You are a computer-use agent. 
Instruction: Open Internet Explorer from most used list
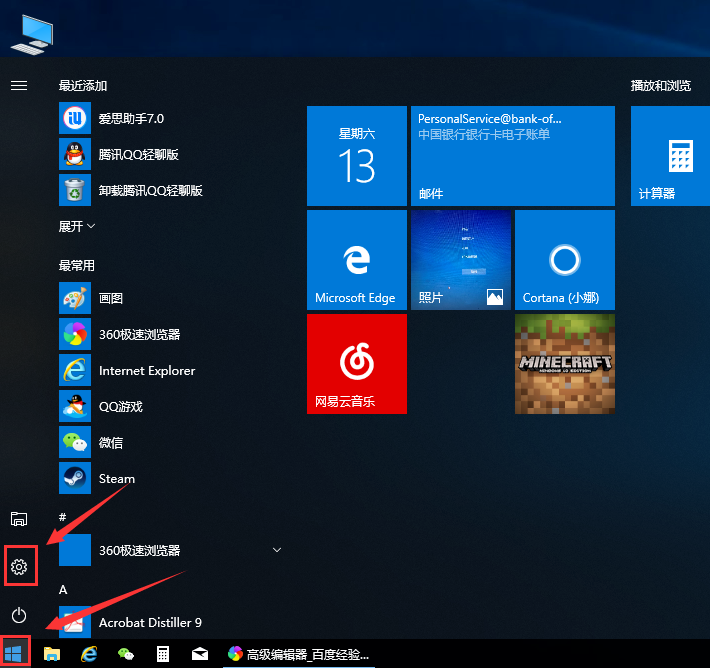tap(146, 371)
